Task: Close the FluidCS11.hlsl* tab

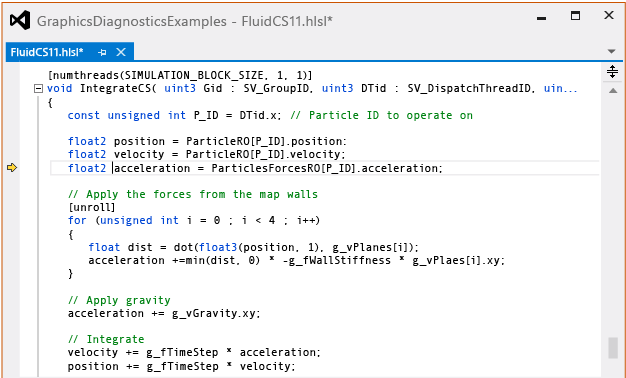Action: (121, 52)
